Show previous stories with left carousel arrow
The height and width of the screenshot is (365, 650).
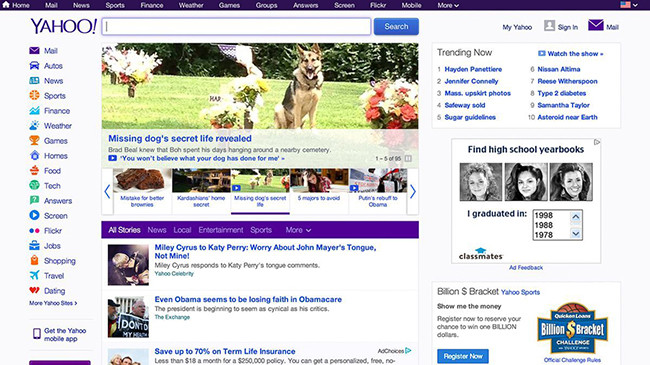click(107, 192)
